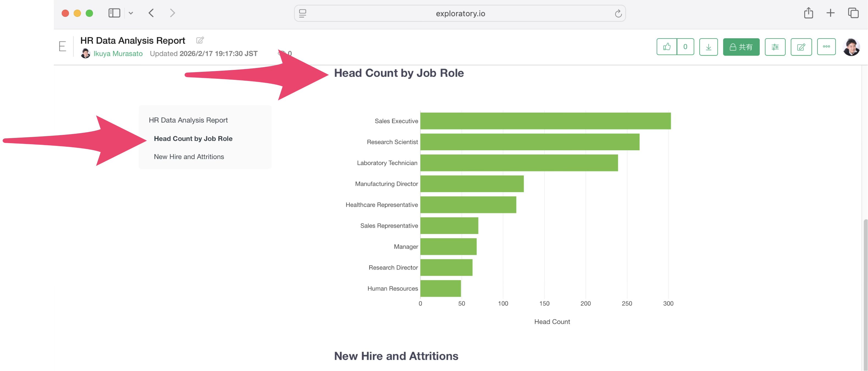Toggle the Safari sidebar
The height and width of the screenshot is (371, 868).
point(114,13)
